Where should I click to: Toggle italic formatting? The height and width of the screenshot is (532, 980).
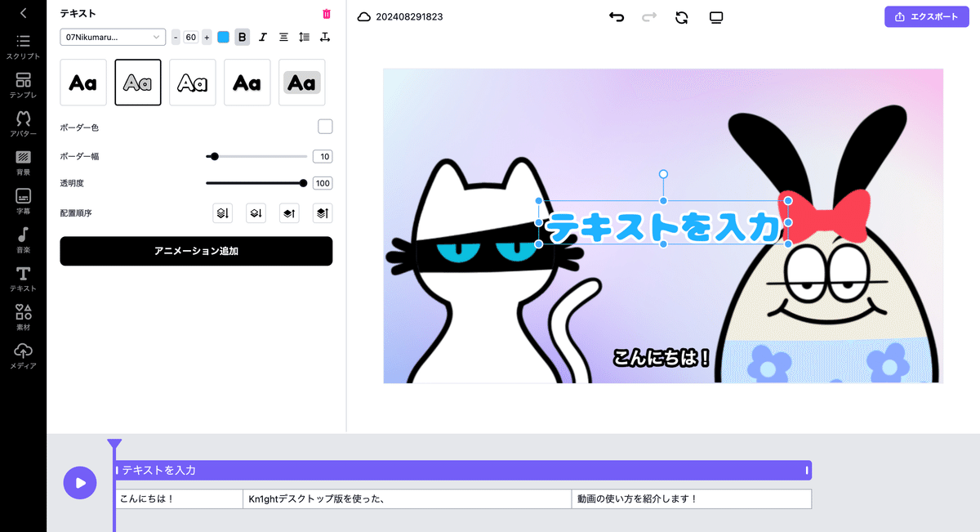point(263,37)
